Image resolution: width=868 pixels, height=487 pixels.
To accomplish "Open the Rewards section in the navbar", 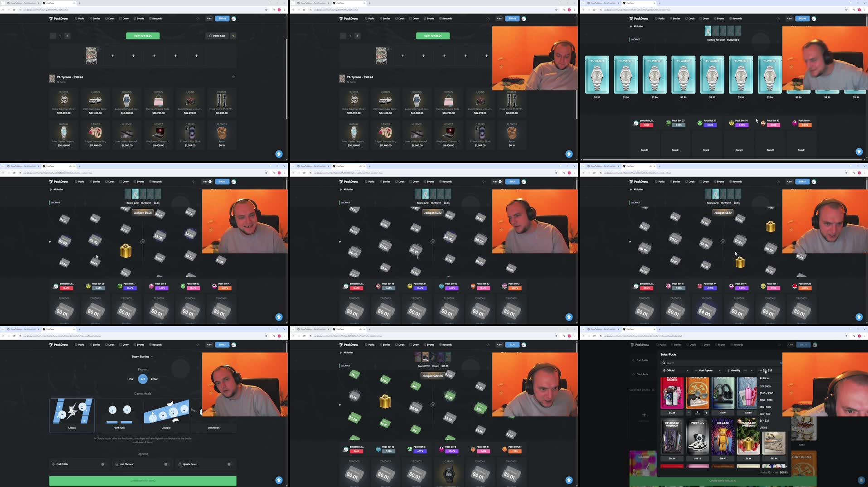I will click(155, 19).
